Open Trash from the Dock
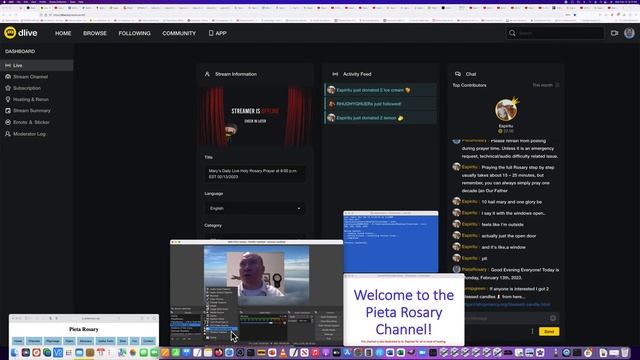The image size is (640, 360). [x=625, y=353]
